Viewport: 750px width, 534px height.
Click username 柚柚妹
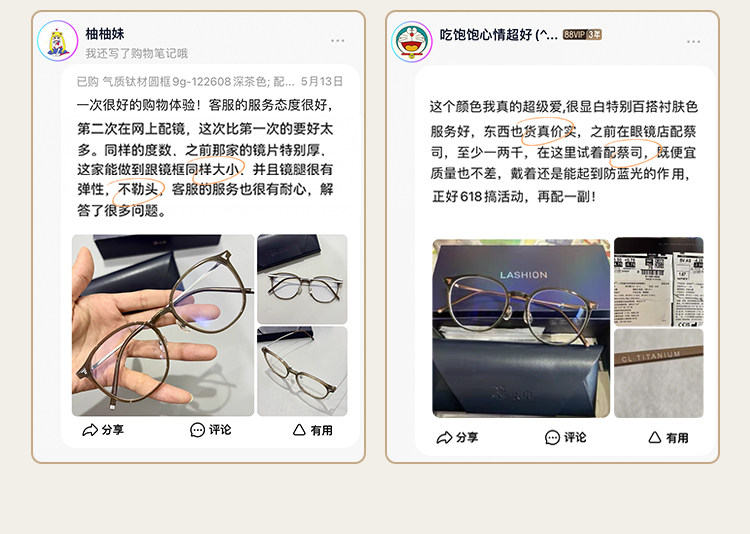coord(105,33)
